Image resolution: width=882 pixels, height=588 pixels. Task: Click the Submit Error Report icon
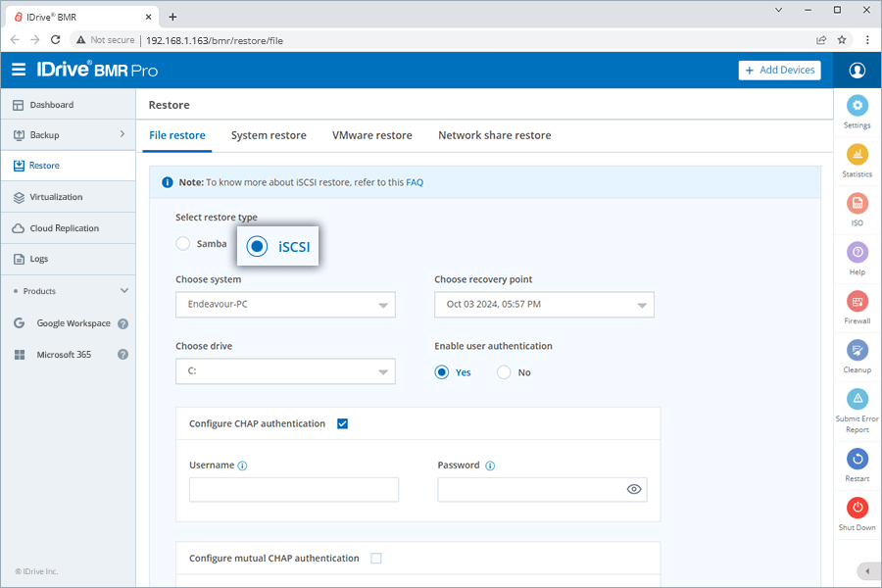(x=857, y=400)
